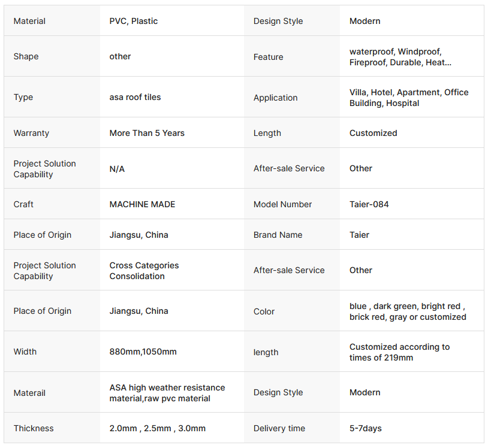Select the "MACHINE MADE" craft value

142,204
